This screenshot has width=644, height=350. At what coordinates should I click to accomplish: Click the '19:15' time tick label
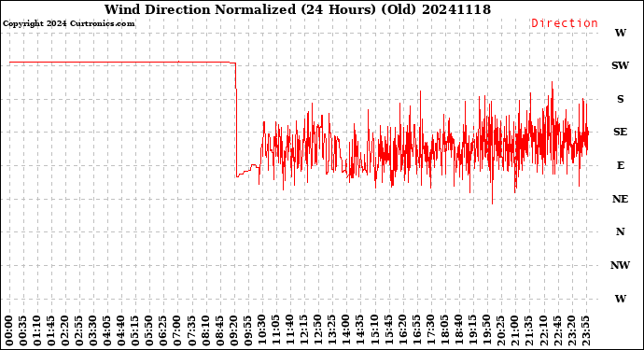pyautogui.click(x=472, y=331)
